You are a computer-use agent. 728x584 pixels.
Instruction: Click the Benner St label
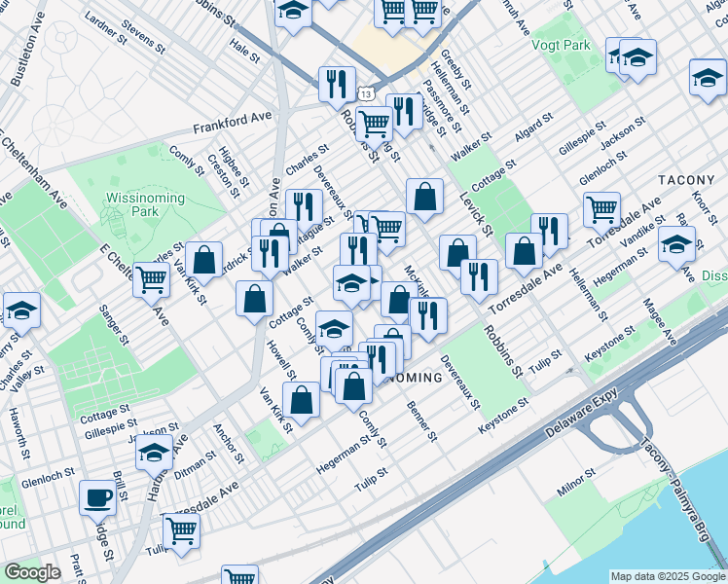pos(422,421)
